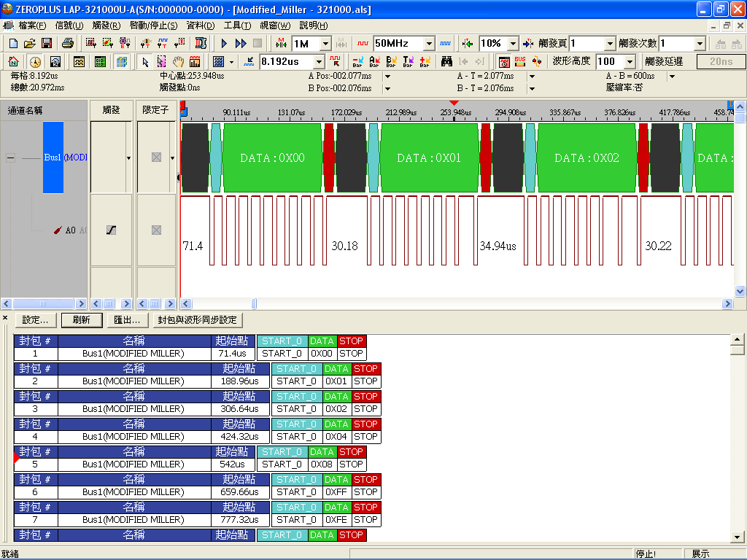Save file with floppy disk icon
The width and height of the screenshot is (747, 560).
[x=46, y=43]
